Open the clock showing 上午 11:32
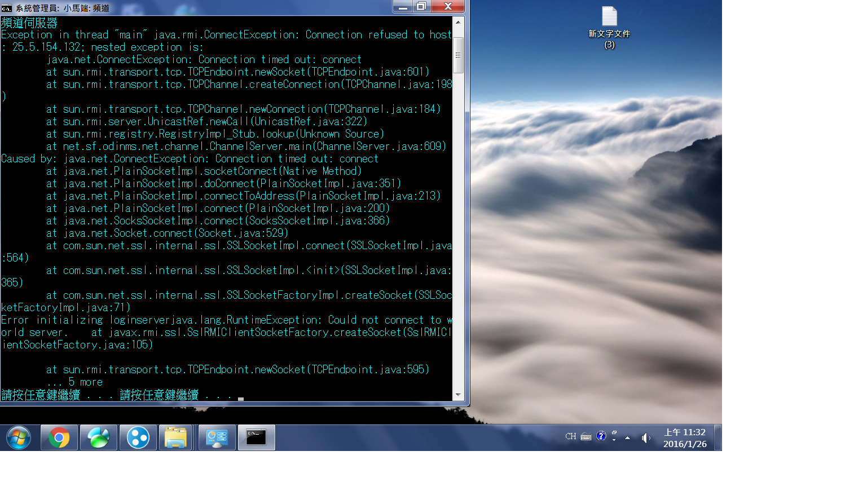This screenshot has width=845, height=504. (685, 438)
